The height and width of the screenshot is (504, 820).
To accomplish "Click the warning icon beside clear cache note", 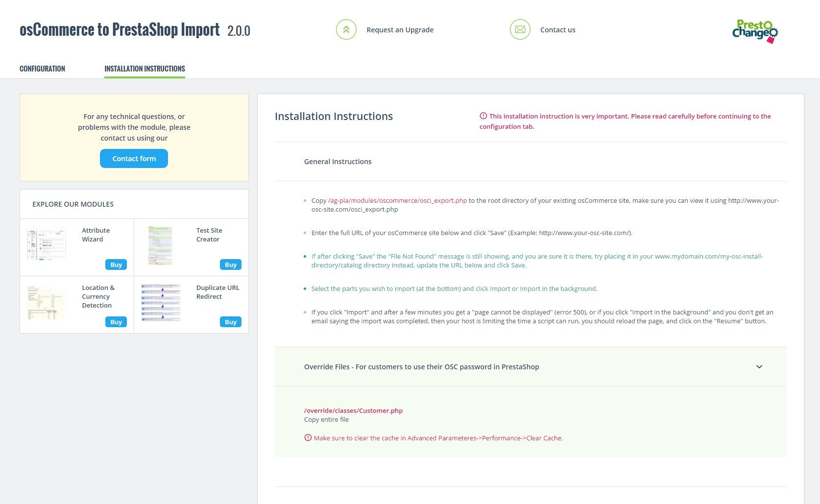I will 308,438.
